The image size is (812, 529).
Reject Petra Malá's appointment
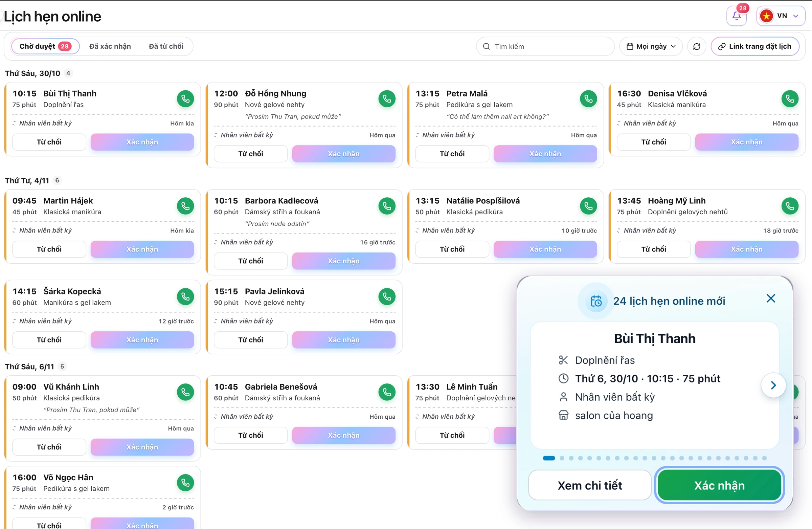pyautogui.click(x=452, y=154)
